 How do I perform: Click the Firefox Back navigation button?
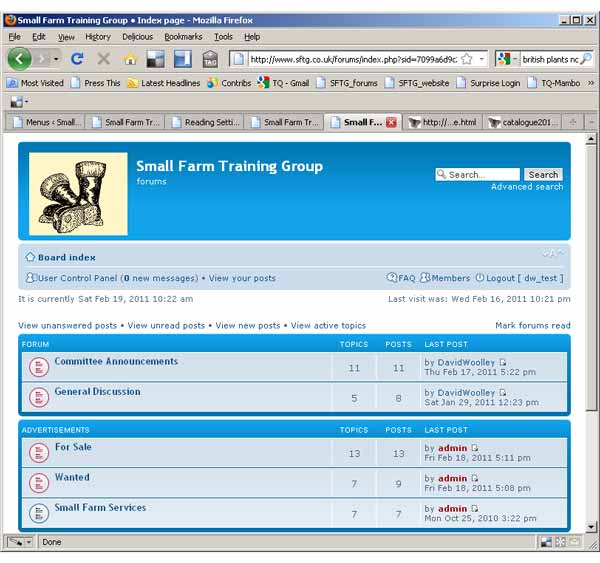tap(19, 59)
